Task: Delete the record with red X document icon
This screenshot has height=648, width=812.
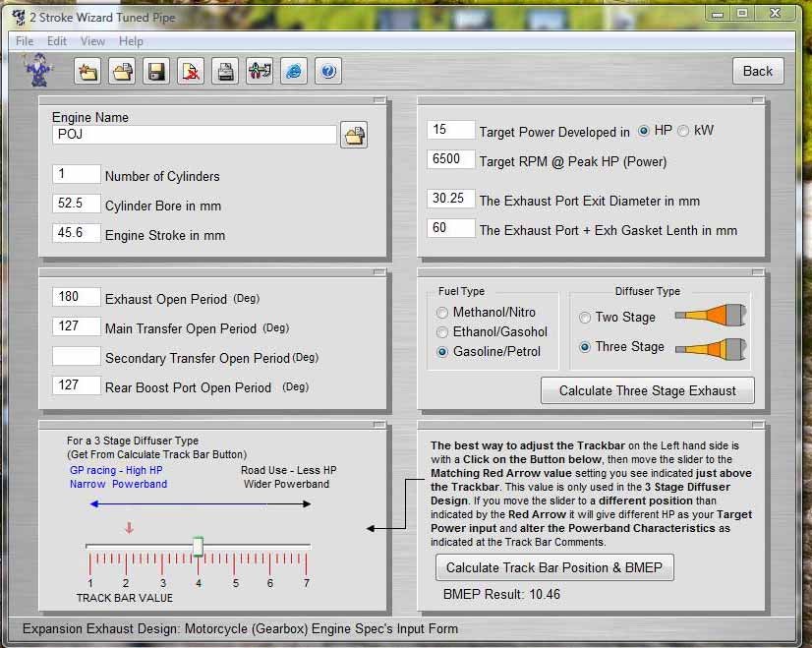Action: 190,71
